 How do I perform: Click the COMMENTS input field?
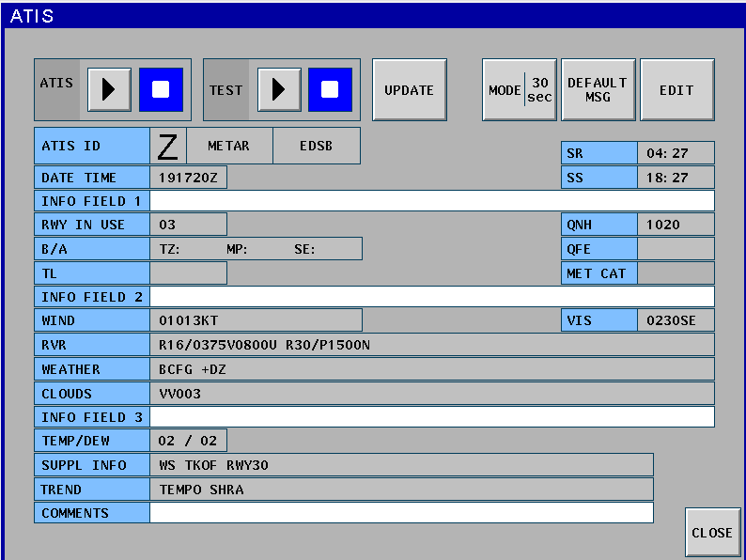tap(401, 513)
